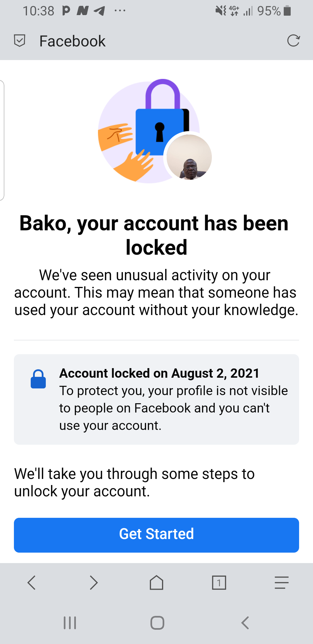Image resolution: width=313 pixels, height=644 pixels.
Task: Go forward in browser history
Action: (x=94, y=583)
